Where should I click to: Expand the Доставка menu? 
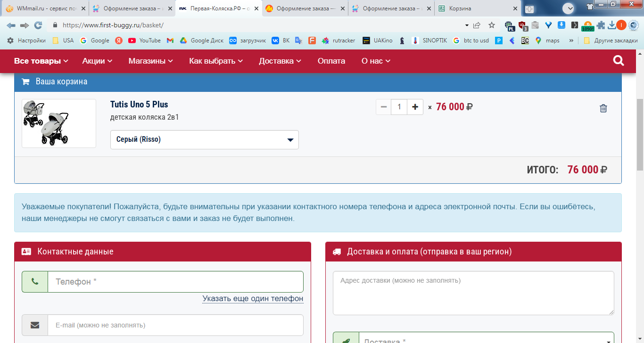pyautogui.click(x=280, y=61)
